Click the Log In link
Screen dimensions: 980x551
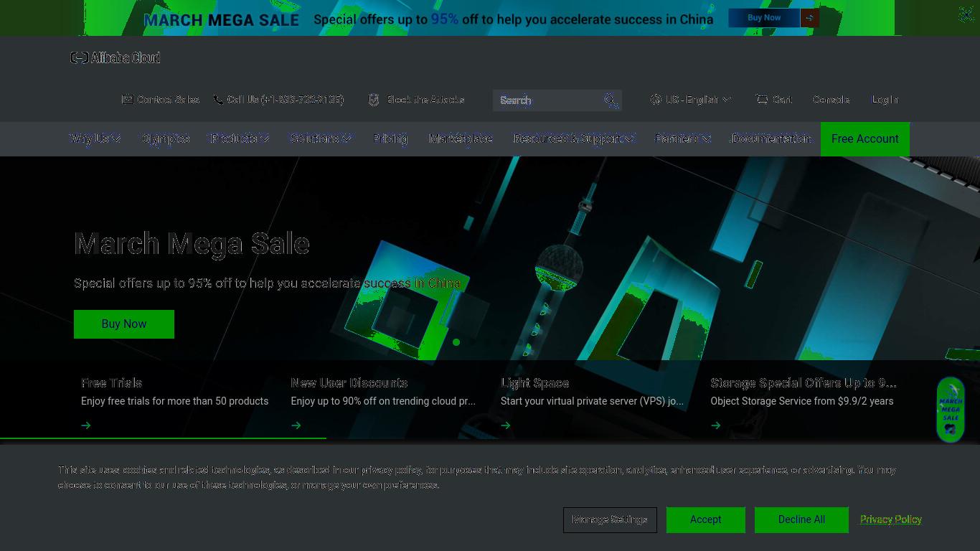(885, 100)
